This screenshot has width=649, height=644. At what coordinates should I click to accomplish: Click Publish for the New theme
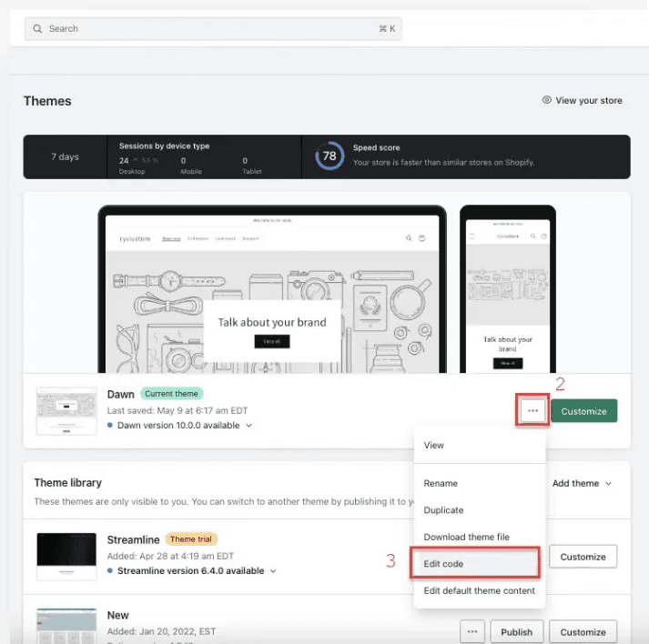coord(516,631)
